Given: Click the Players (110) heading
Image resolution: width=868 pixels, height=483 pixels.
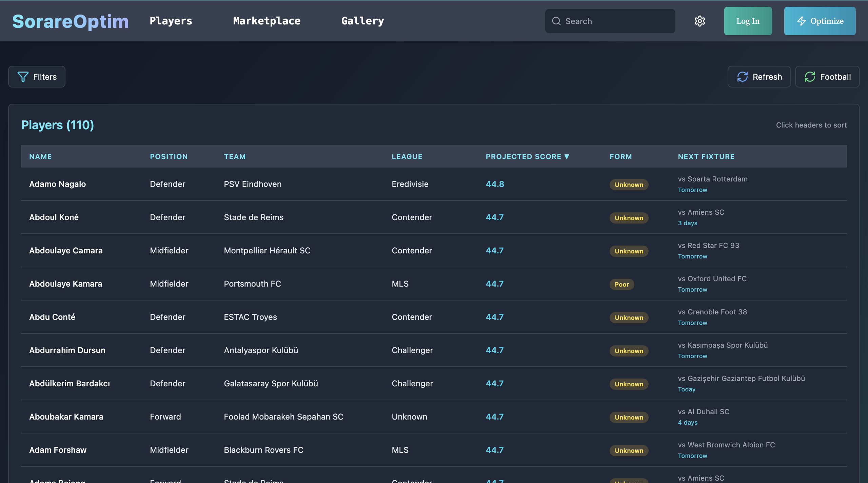Looking at the screenshot, I should point(58,125).
